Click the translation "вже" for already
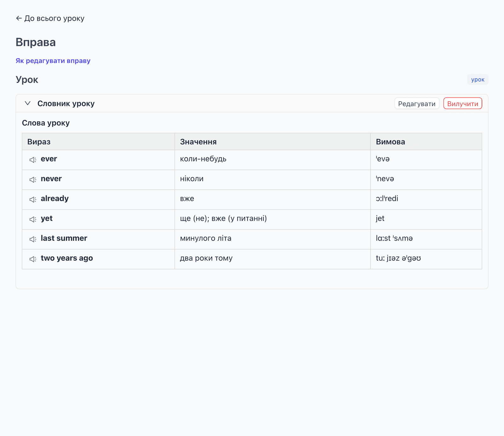This screenshot has height=436, width=504. tap(187, 199)
